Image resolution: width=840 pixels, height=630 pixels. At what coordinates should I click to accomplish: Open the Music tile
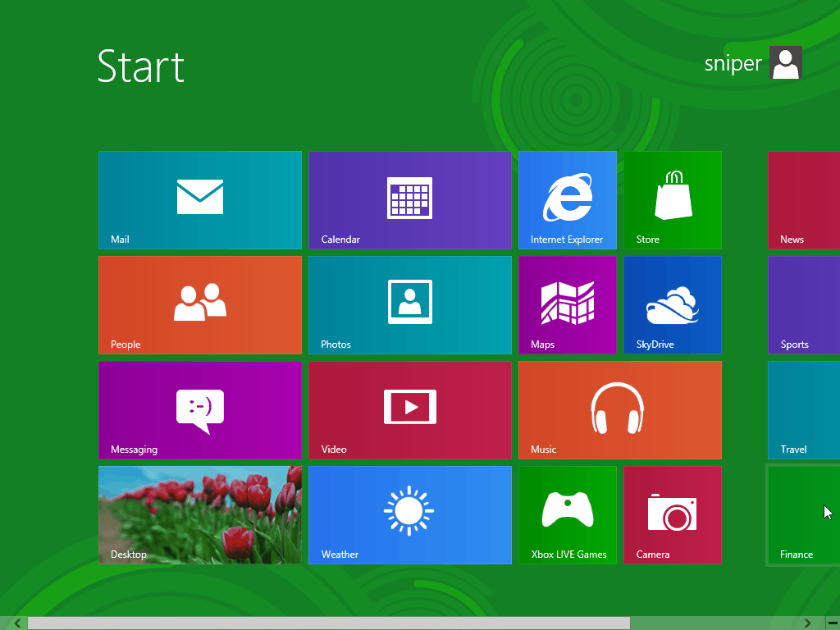point(620,410)
